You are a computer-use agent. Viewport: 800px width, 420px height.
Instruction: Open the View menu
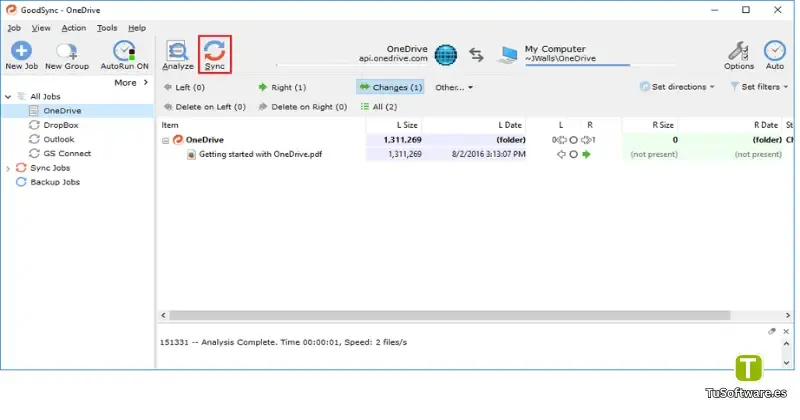coord(41,28)
